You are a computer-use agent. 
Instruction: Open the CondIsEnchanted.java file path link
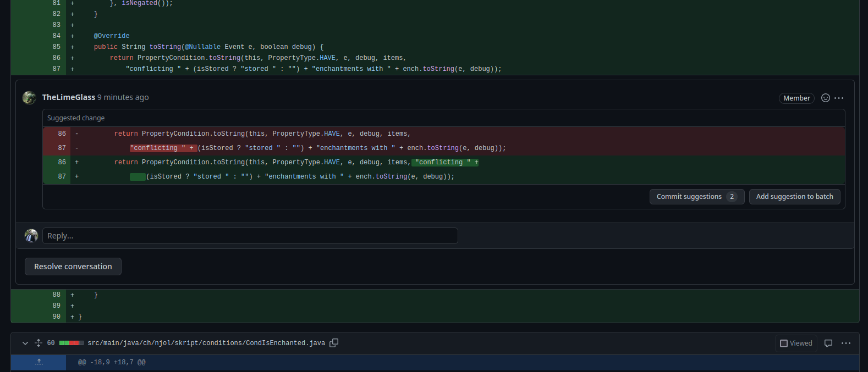coord(206,343)
